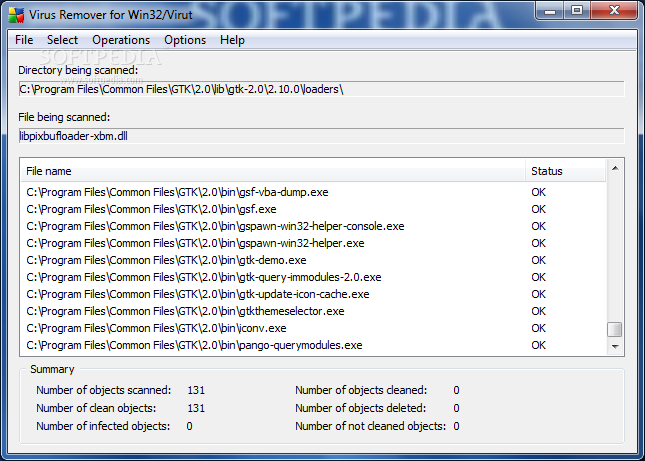Viewport: 645px width, 461px height.
Task: Select the gtk-update-icon-cache.exe row
Action: coord(313,294)
